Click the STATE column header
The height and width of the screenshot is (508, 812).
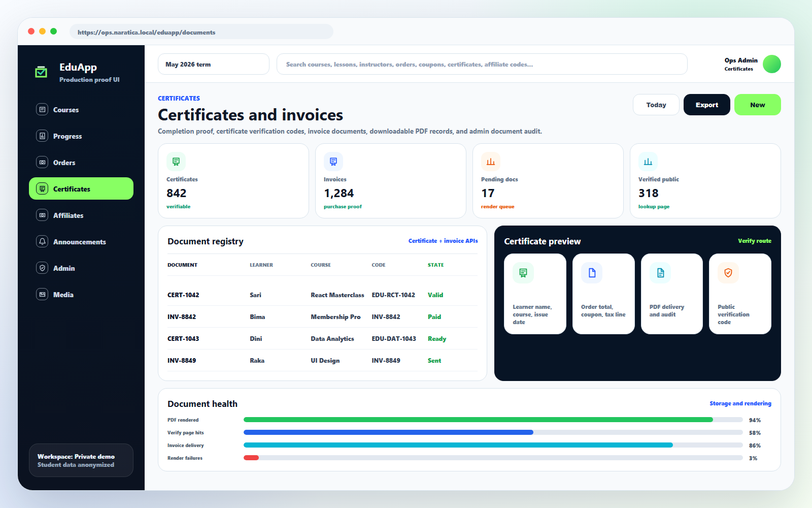435,265
